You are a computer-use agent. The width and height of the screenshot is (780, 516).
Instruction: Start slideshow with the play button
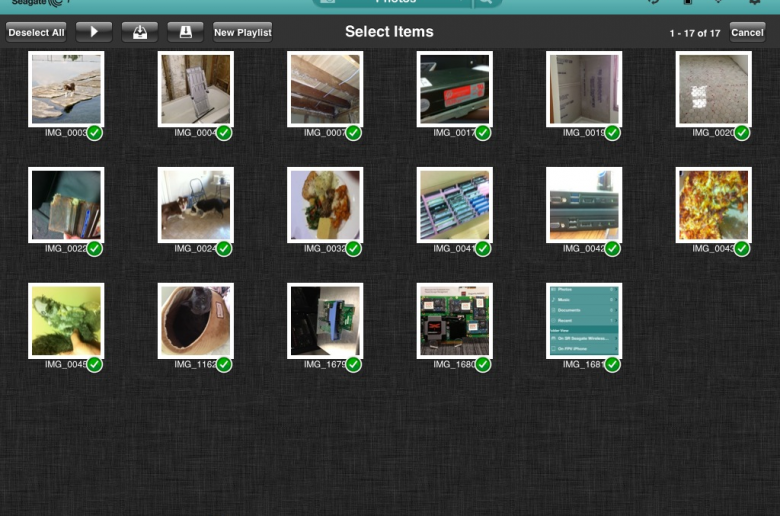click(94, 32)
